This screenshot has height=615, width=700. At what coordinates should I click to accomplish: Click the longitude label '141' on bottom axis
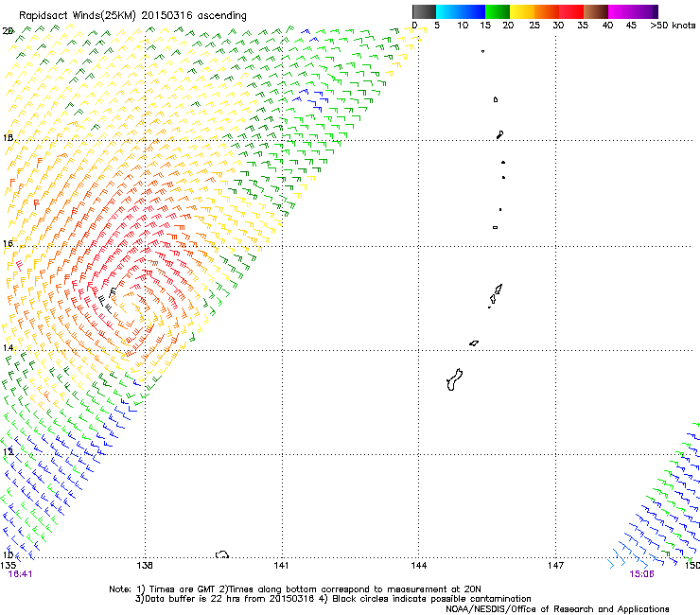click(x=281, y=566)
